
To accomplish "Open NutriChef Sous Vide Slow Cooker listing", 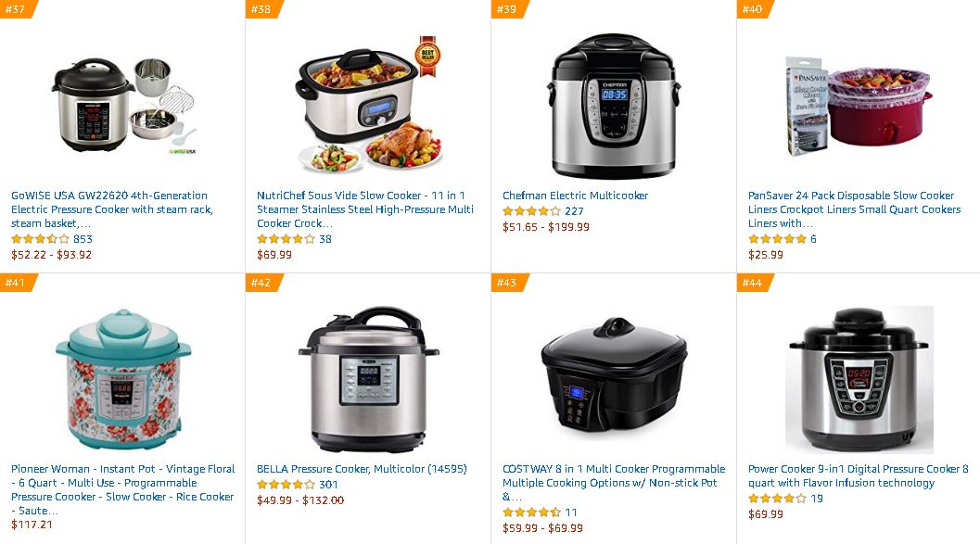I will [x=365, y=209].
